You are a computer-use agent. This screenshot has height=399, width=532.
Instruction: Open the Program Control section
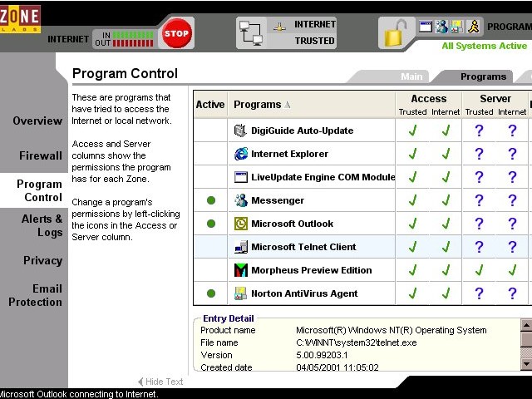click(39, 190)
